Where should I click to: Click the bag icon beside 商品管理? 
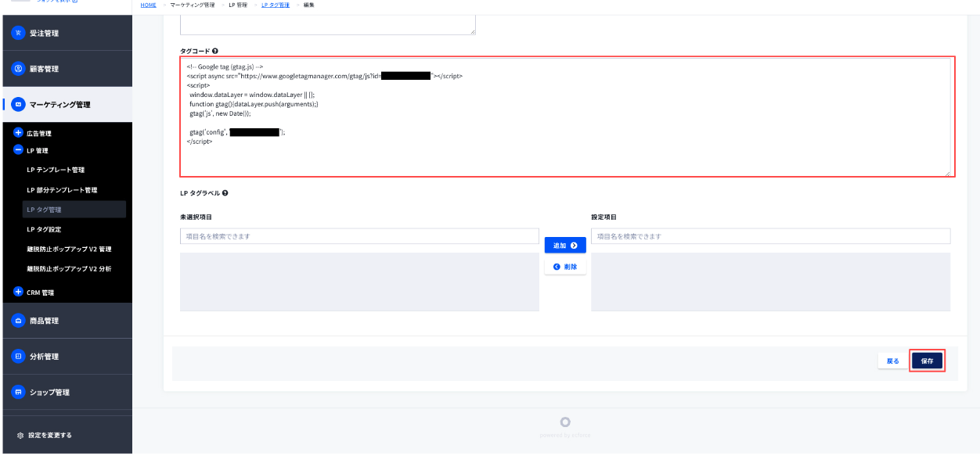tap(17, 321)
